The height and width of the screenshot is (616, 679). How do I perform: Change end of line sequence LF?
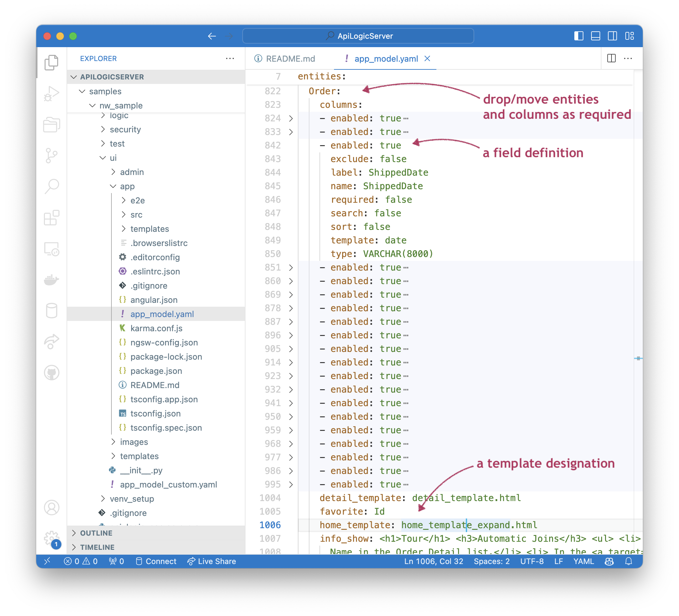coord(559,561)
